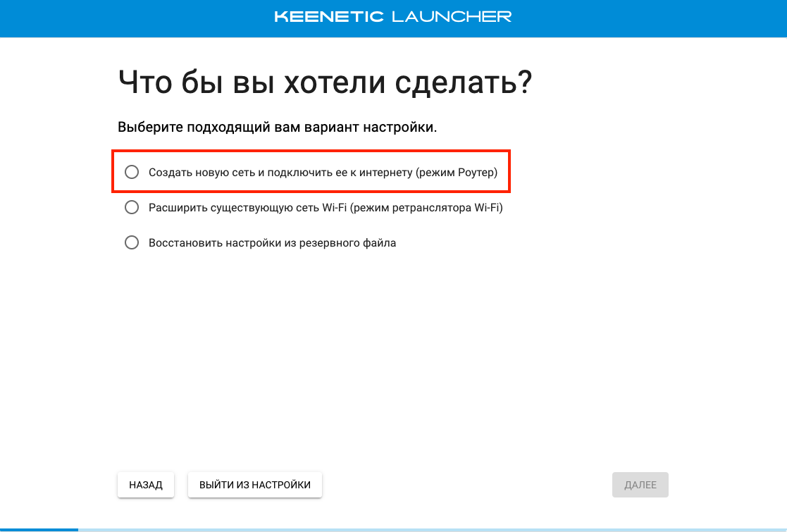Click the KEENETIC word in the header logo

click(328, 16)
